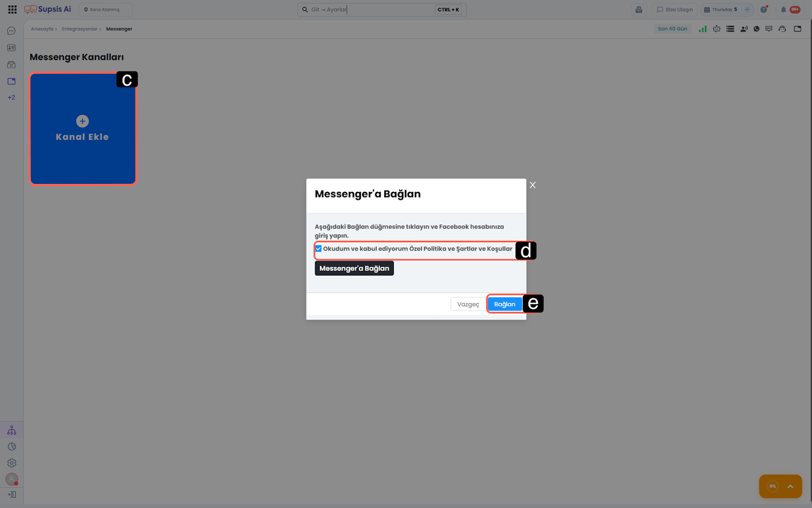The width and height of the screenshot is (812, 508).
Task: Open the contact card sidebar icon
Action: click(x=11, y=48)
